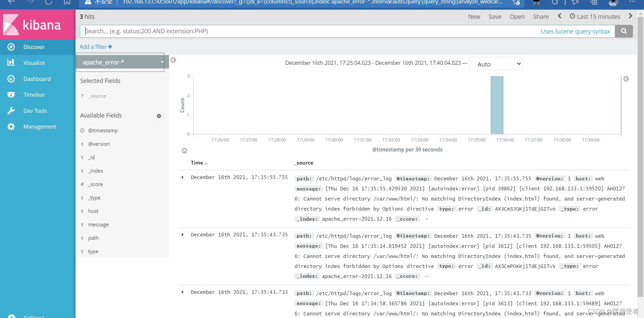
Task: Click the legend toggle arrow at chart right
Action: pos(626,79)
